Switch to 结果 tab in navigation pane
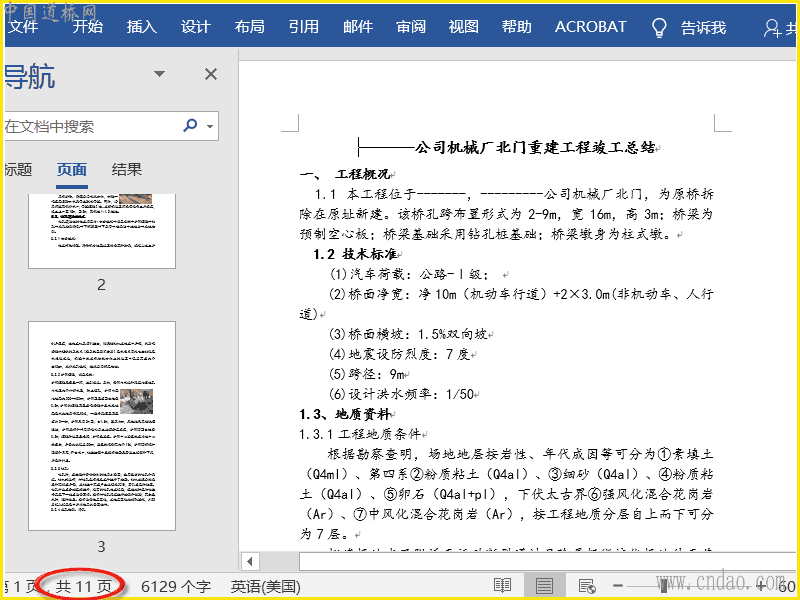Image resolution: width=800 pixels, height=600 pixels. [x=127, y=170]
